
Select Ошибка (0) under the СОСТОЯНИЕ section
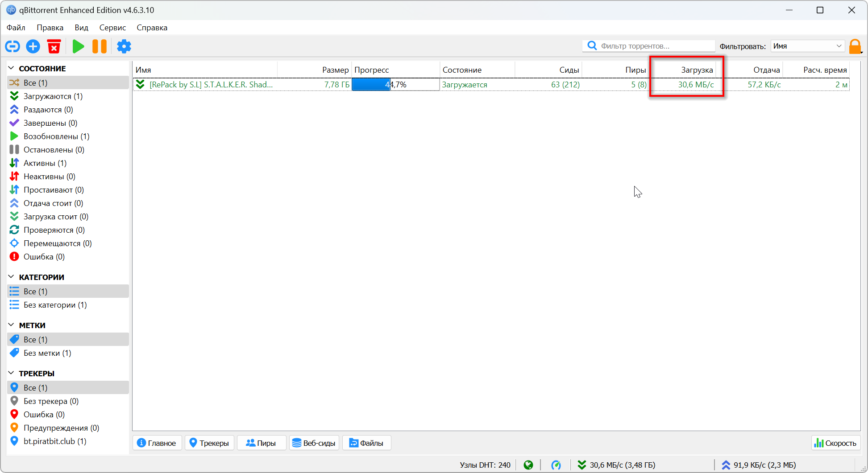point(68,257)
